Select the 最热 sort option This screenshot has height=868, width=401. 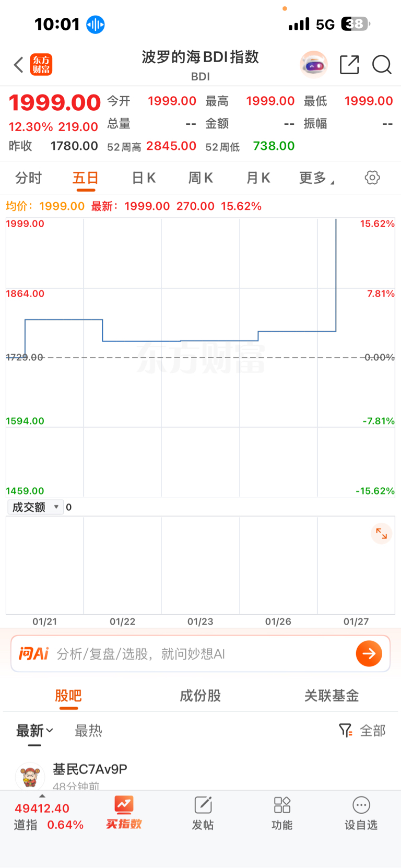pos(88,731)
